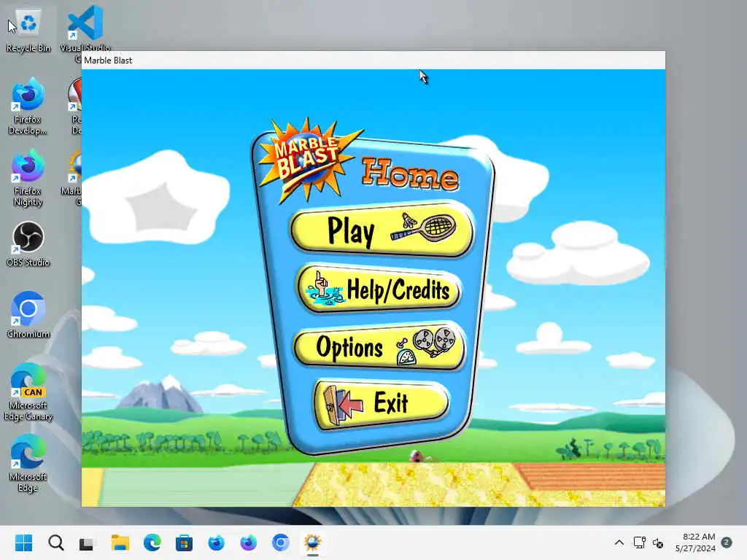Screen dimensions: 747x560
Task: Open Task View from the taskbar
Action: click(87, 542)
